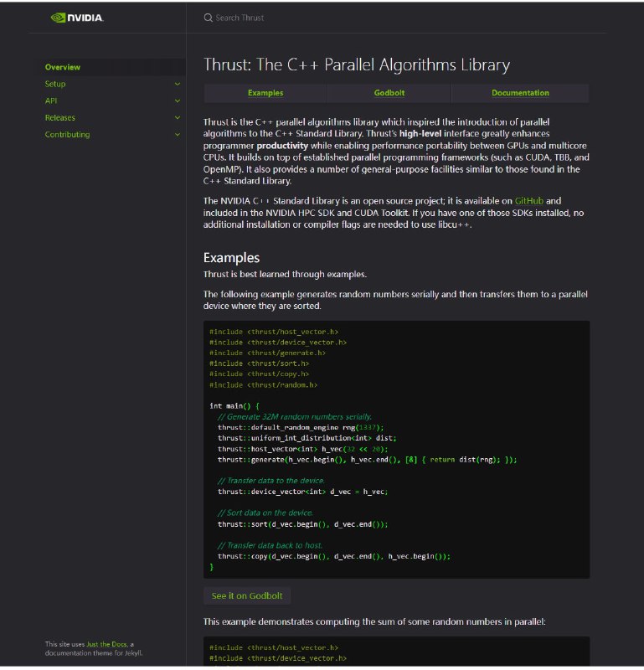644x670 pixels.
Task: Open the Just the Docs link
Action: pyautogui.click(x=106, y=644)
